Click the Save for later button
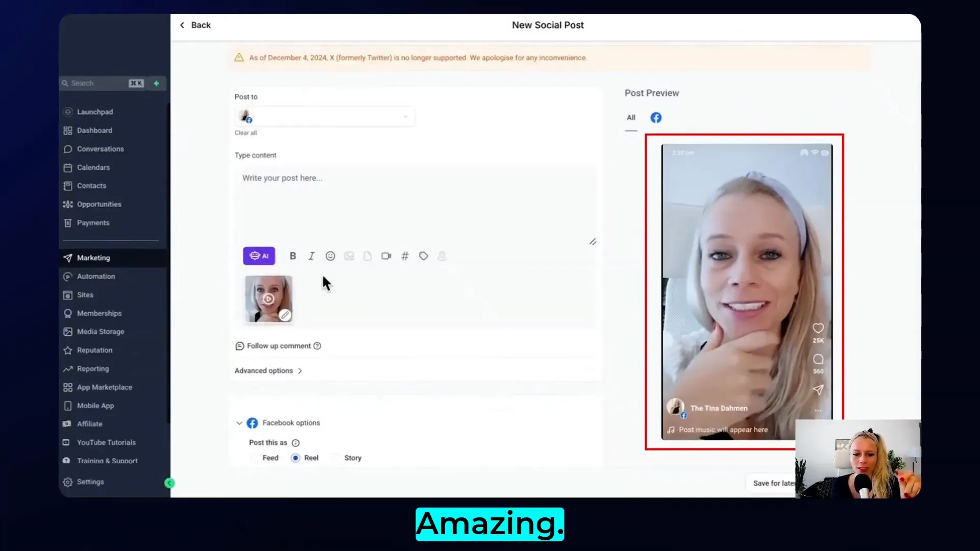Image resolution: width=980 pixels, height=551 pixels. pos(773,483)
